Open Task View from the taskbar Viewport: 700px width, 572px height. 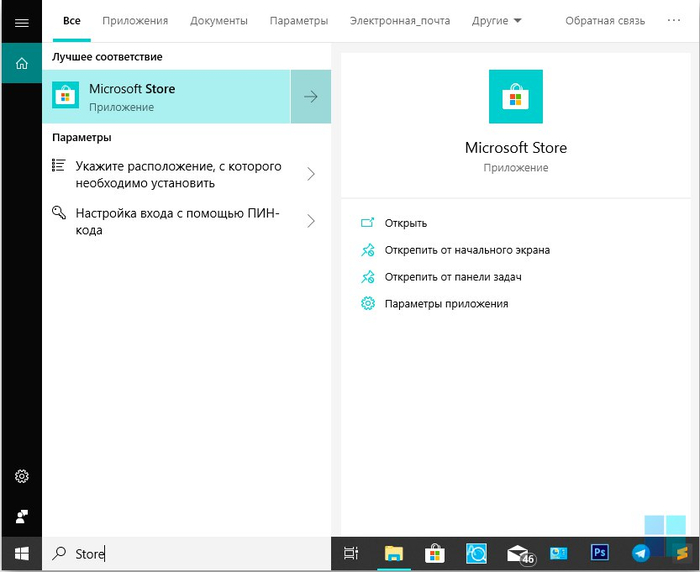[x=351, y=553]
